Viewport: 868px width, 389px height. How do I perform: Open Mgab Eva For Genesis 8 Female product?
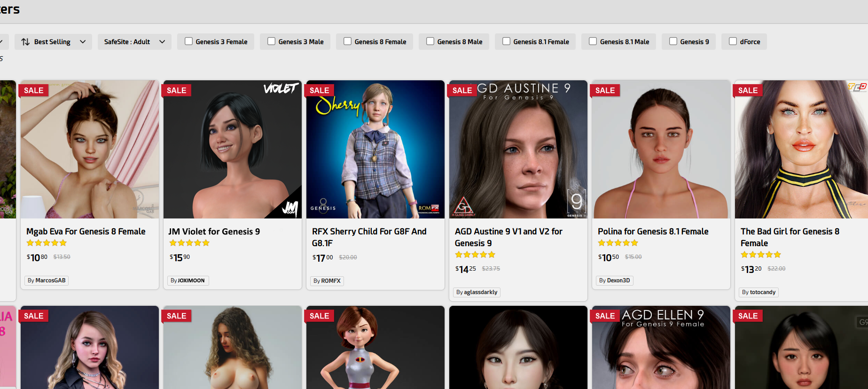pos(86,232)
